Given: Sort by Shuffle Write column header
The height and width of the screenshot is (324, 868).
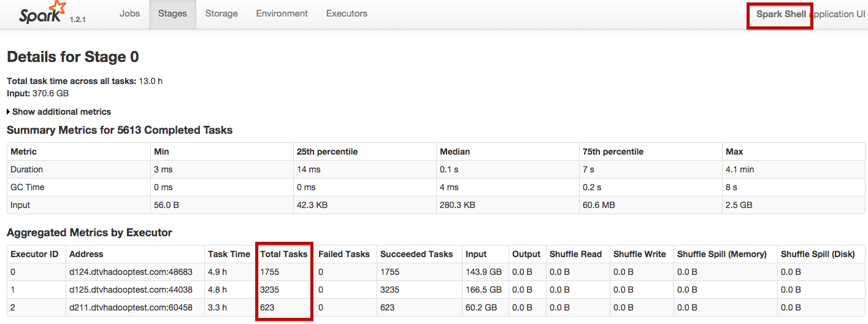Looking at the screenshot, I should (639, 254).
